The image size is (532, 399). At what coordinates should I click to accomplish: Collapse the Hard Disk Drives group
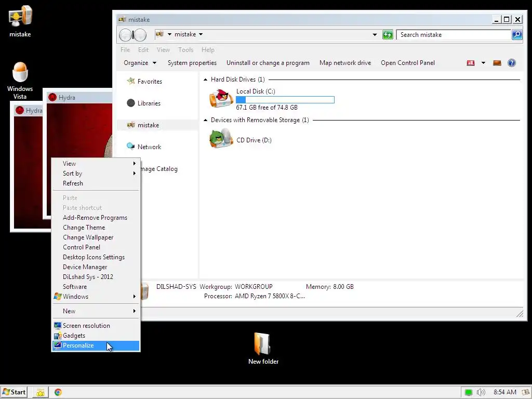205,79
